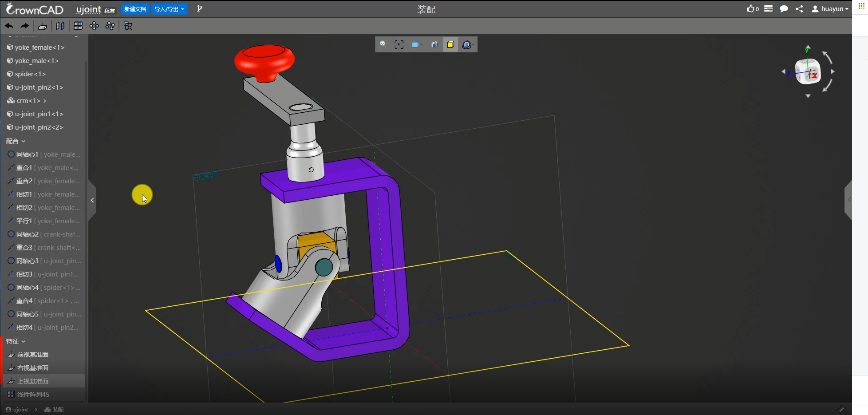Activate the box zoom selection icon
Image resolution: width=868 pixels, height=415 pixels.
tap(399, 44)
